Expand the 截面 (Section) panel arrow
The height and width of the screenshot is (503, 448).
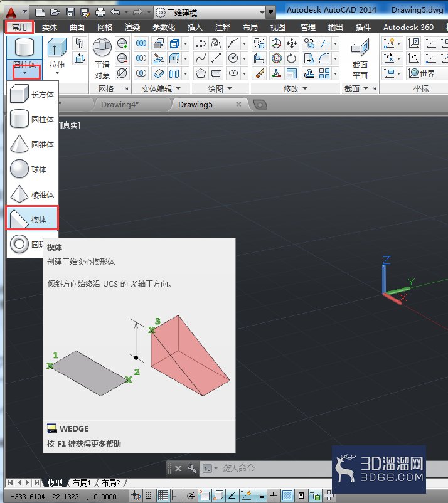point(366,88)
